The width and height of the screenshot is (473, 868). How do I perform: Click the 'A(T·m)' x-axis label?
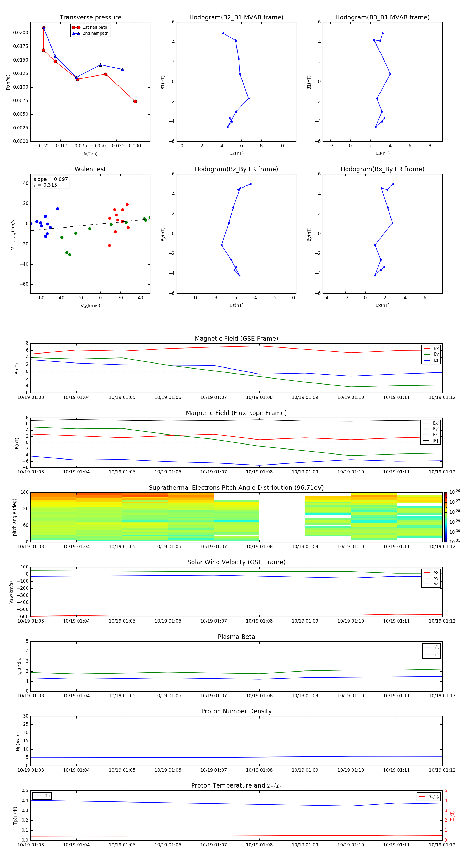coord(90,154)
